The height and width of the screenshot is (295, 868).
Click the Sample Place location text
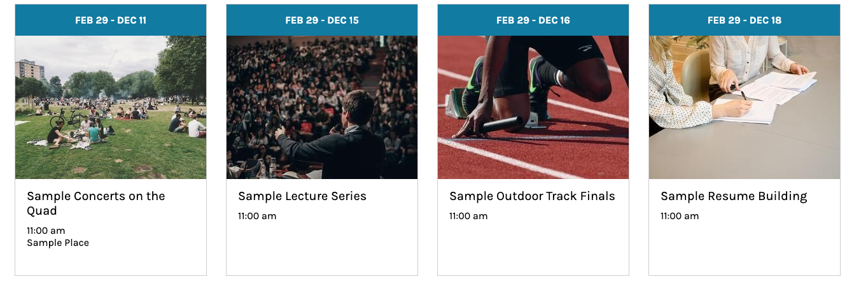tap(58, 243)
